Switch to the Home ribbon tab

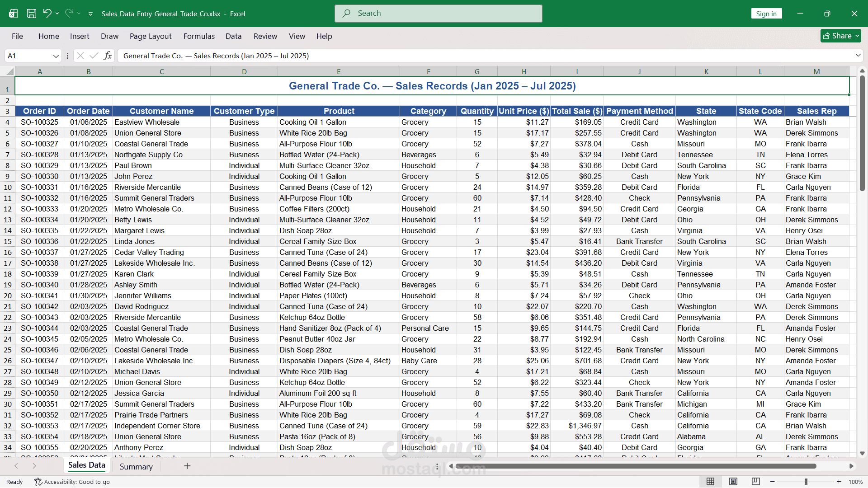pyautogui.click(x=48, y=36)
